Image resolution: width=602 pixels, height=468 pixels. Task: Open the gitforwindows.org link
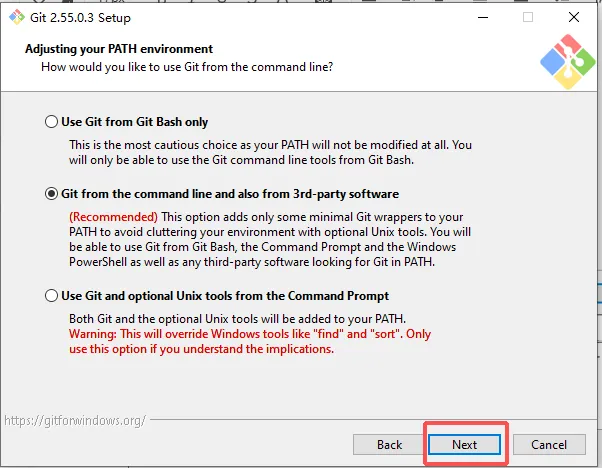point(75,421)
